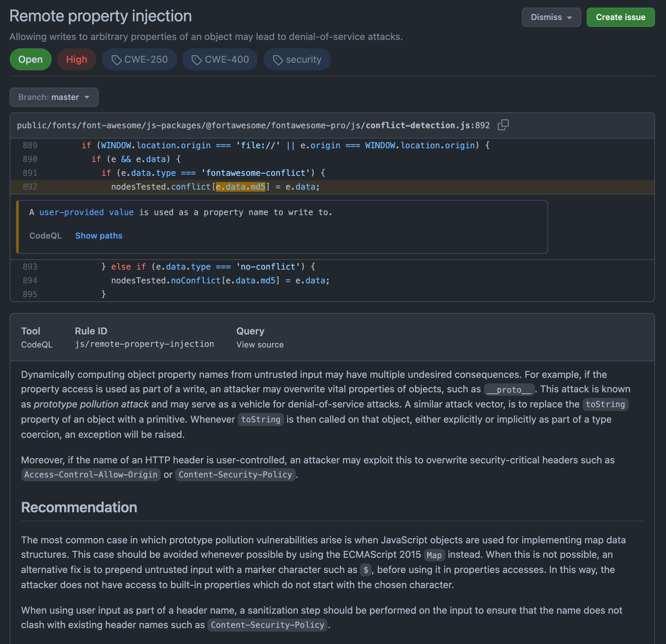
Task: Select the security label tag icon
Action: [277, 59]
